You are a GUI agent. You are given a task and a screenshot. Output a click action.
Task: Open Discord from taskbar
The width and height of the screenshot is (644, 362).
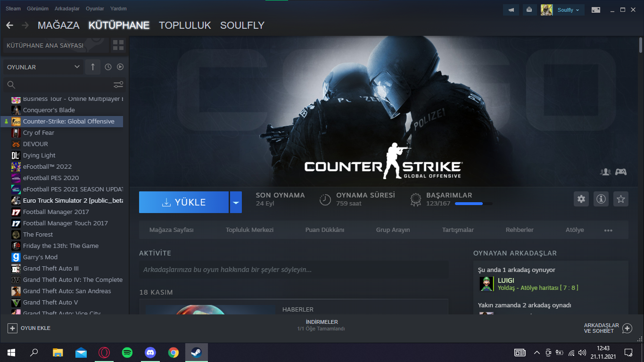pyautogui.click(x=150, y=353)
